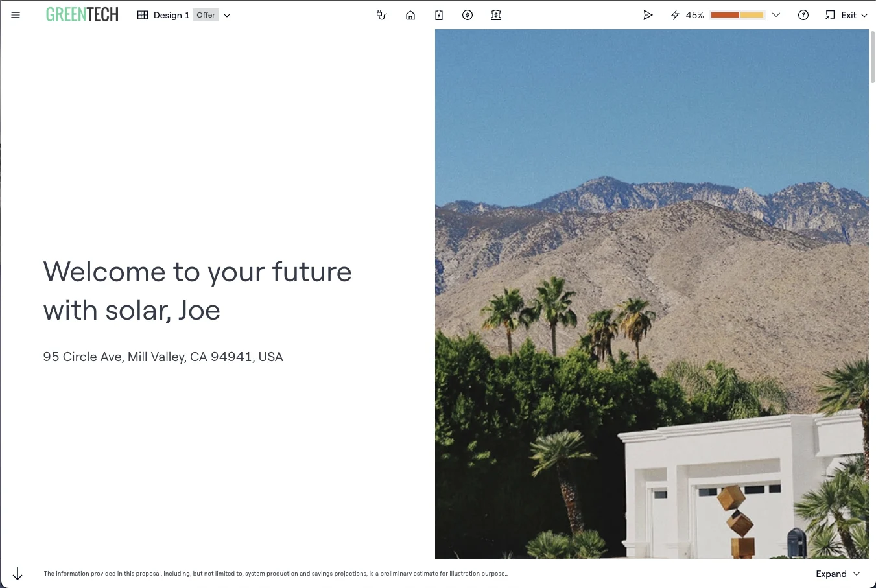Click the bank financing icon

496,15
